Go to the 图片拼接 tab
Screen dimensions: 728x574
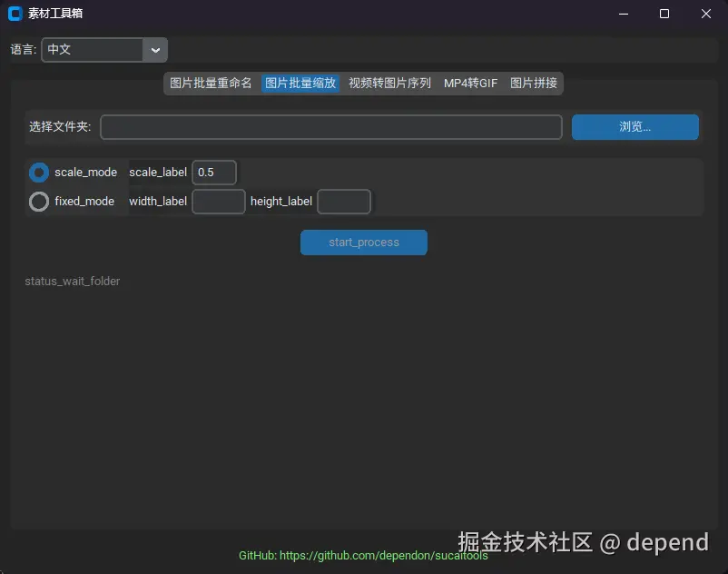point(534,84)
